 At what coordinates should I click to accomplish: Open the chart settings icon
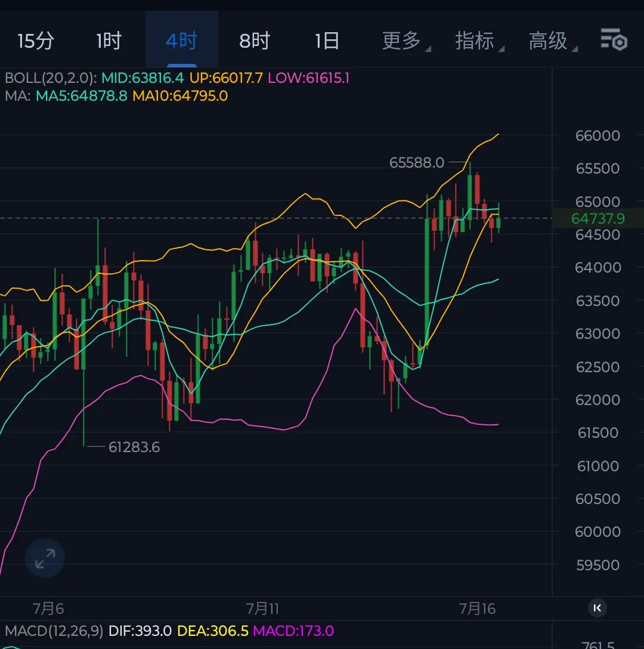click(614, 40)
